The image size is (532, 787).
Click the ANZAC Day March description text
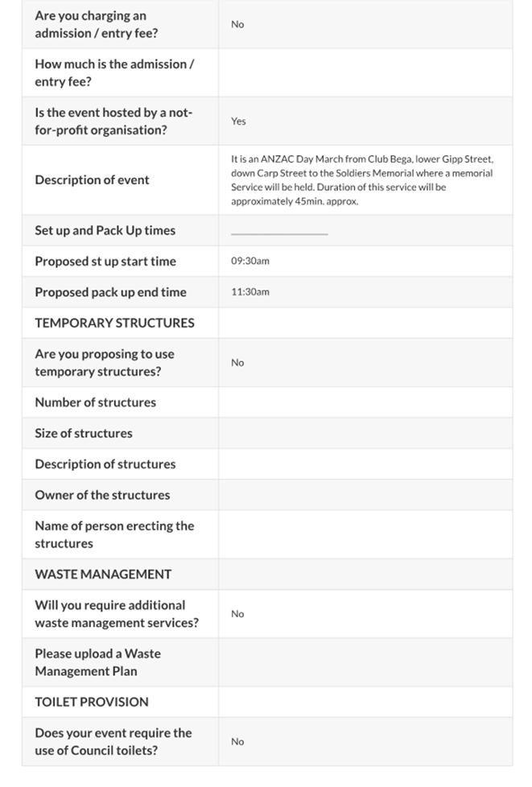click(x=361, y=180)
